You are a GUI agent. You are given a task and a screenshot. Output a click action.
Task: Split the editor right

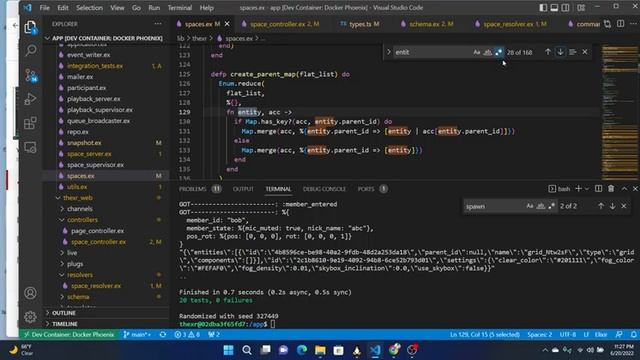[620, 24]
